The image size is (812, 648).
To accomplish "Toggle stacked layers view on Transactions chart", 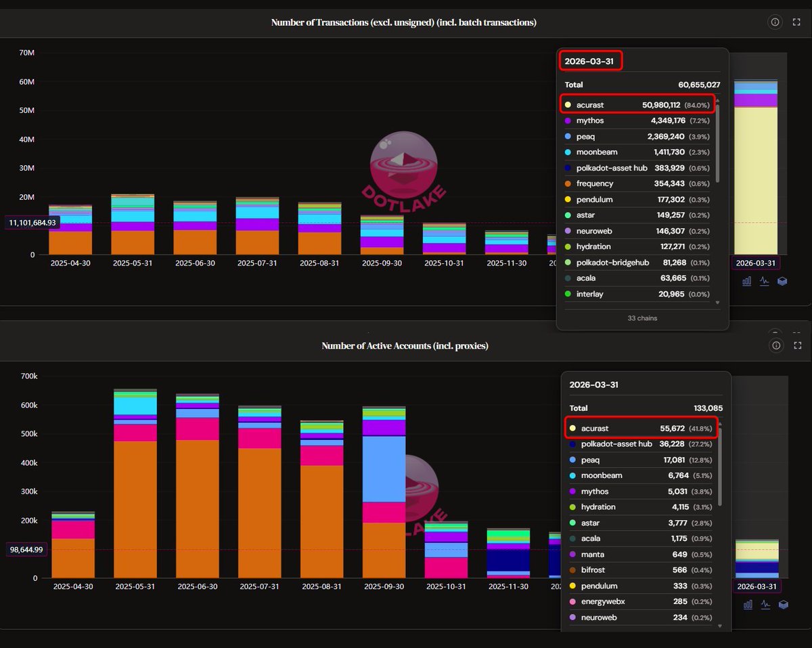I will (782, 281).
